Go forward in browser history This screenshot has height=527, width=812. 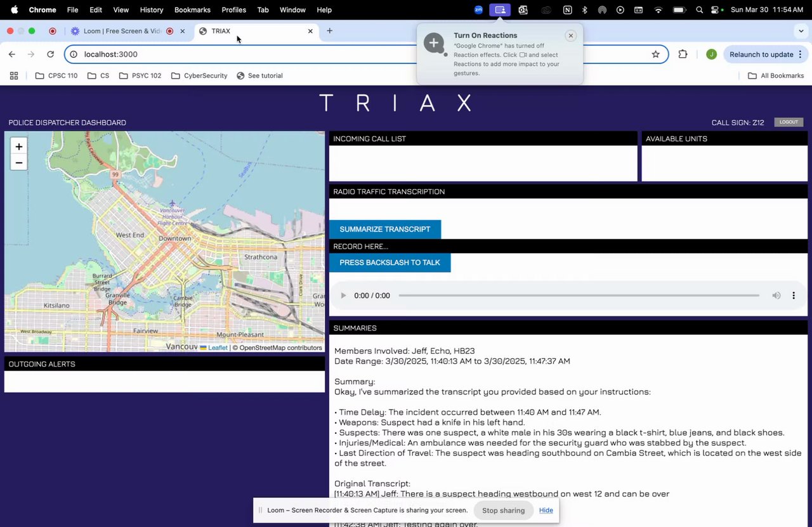click(30, 55)
